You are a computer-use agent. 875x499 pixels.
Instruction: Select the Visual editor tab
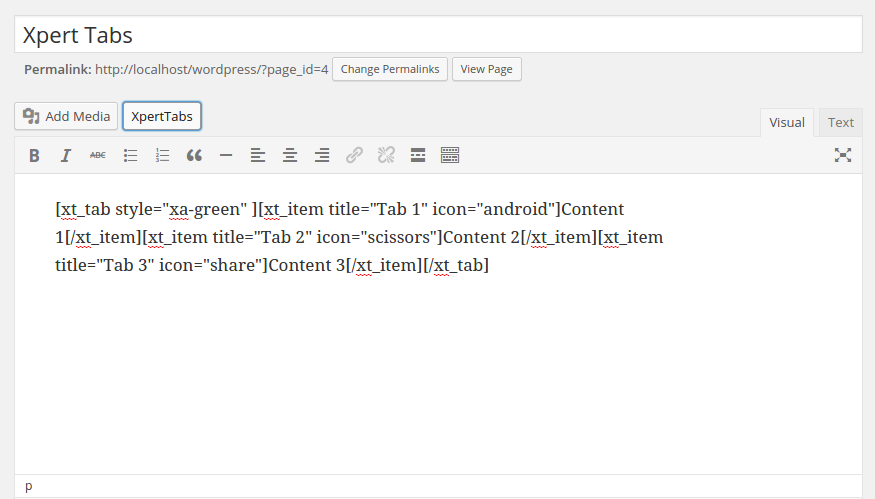click(787, 123)
